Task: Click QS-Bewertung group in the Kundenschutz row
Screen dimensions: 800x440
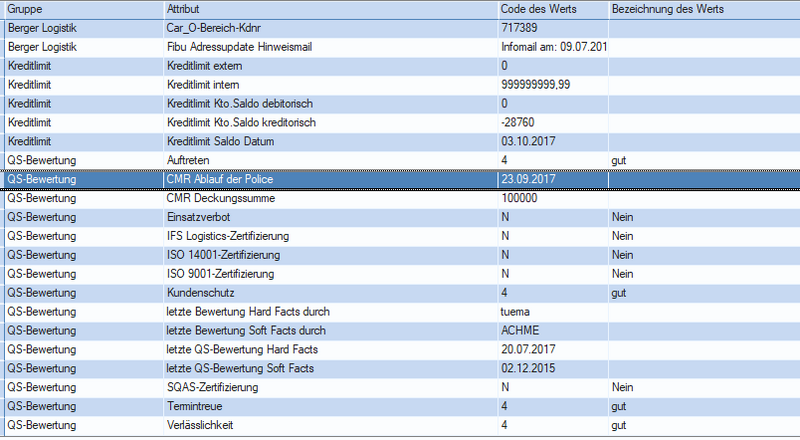Action: point(41,292)
